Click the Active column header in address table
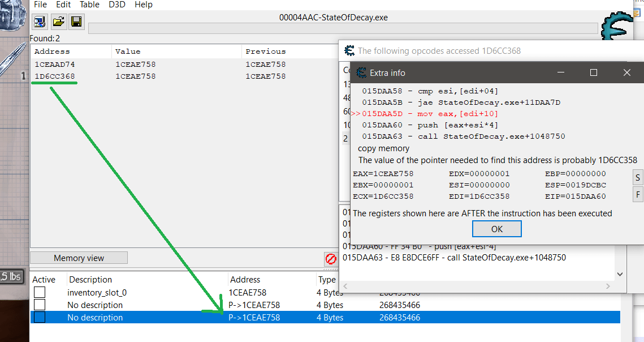 (x=44, y=280)
